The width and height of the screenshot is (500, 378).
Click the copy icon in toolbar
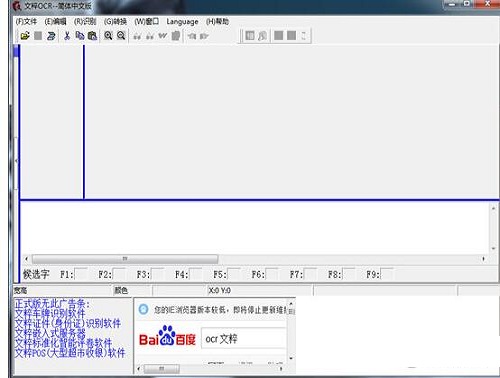(x=80, y=35)
